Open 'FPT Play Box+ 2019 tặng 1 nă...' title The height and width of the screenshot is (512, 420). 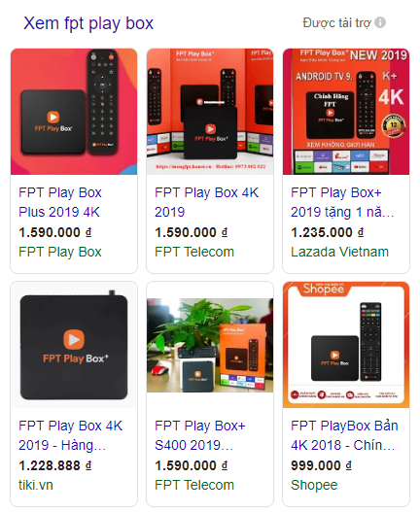(x=342, y=202)
